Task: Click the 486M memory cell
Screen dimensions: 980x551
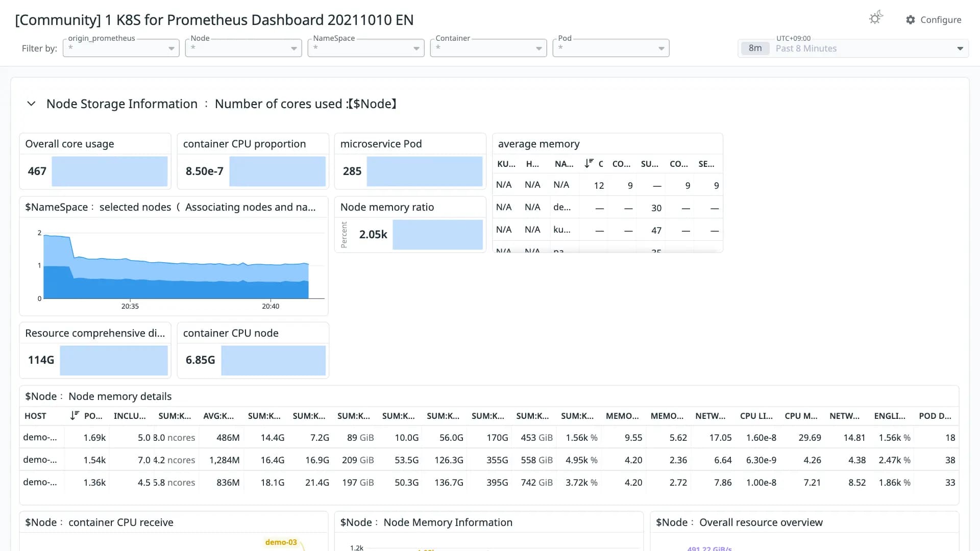Action: (x=228, y=438)
